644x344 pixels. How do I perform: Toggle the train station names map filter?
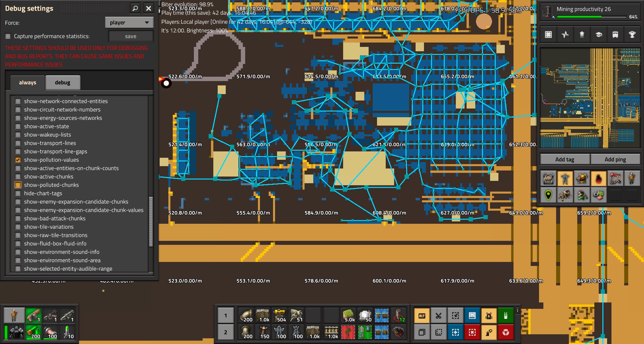(x=615, y=179)
